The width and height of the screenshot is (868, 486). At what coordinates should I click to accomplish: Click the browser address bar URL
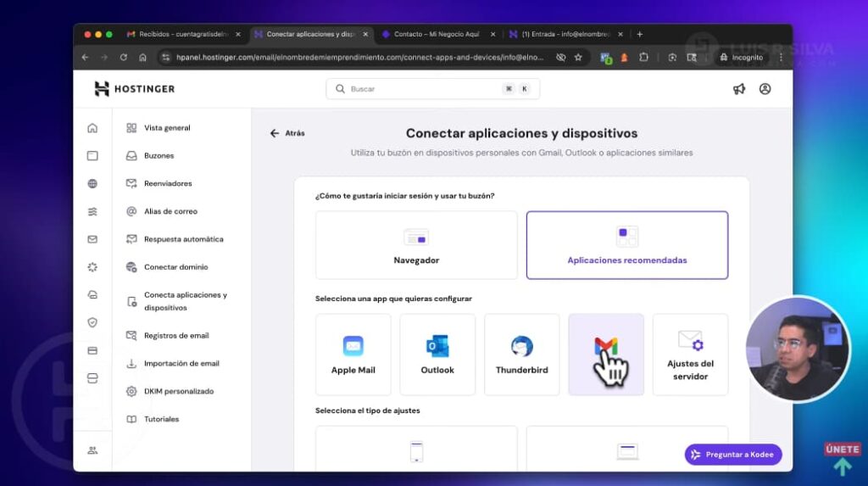click(x=359, y=57)
